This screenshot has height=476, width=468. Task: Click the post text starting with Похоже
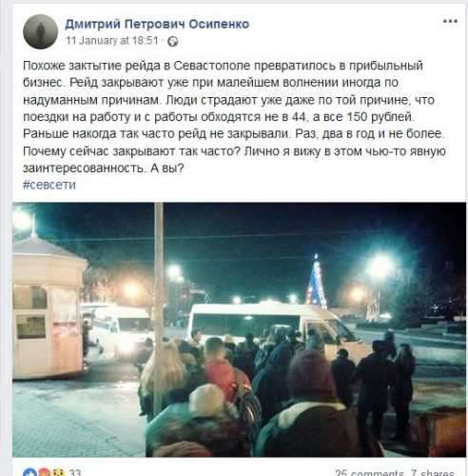tap(234, 117)
